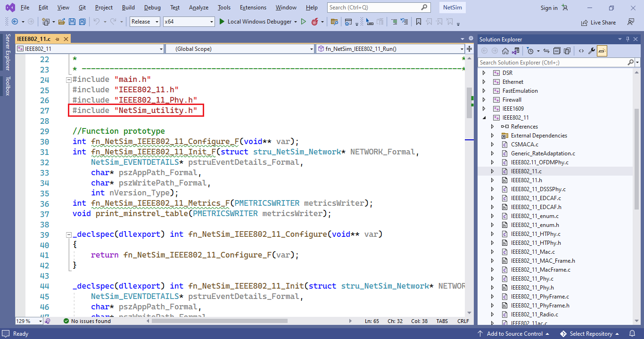Click the Navigate Backward arrow in the toolbar

(x=15, y=22)
